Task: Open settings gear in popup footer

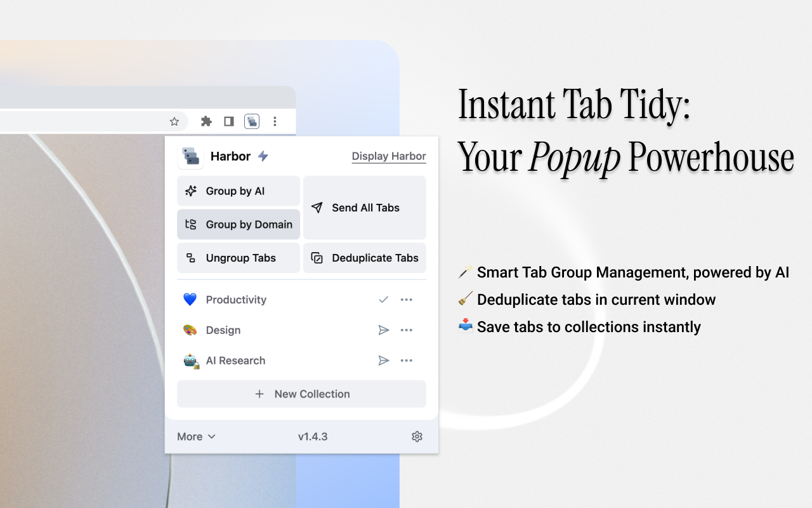Action: pos(417,436)
